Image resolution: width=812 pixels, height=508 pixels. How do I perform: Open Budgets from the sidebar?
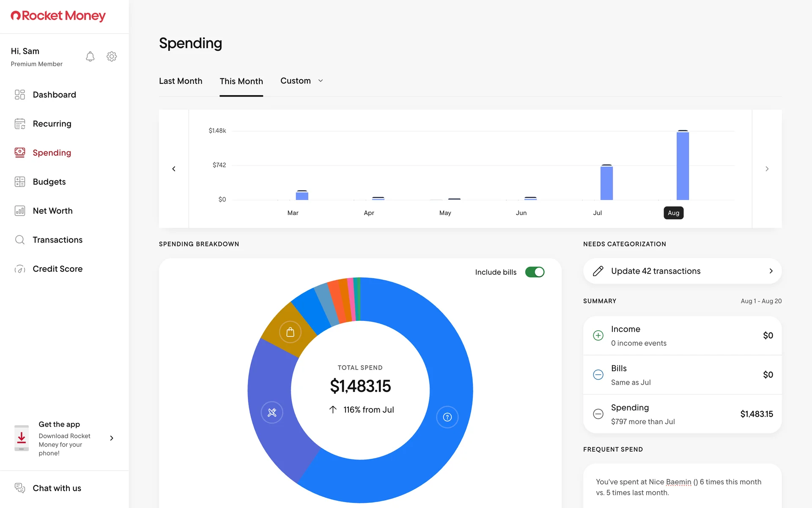point(49,182)
